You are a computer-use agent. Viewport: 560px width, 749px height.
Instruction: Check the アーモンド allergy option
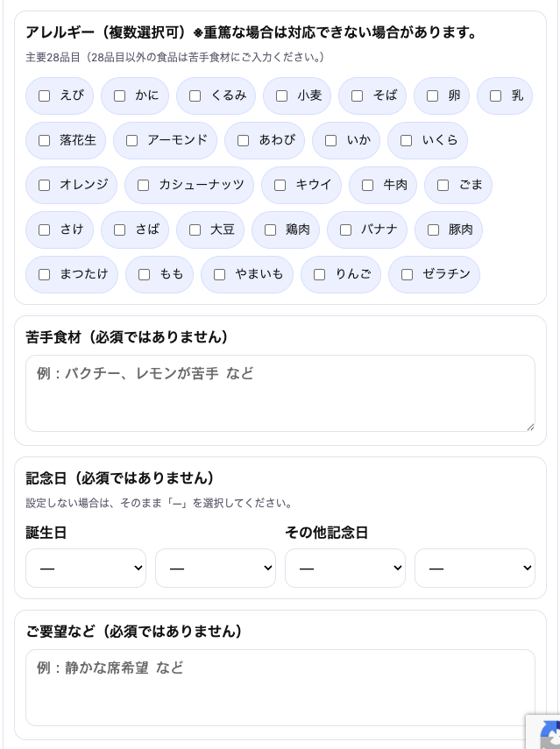tap(132, 141)
